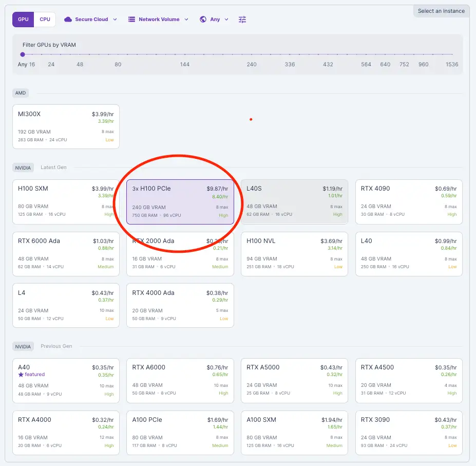
Task: Click the VRAM slider handle at Any
Action: coord(23,54)
